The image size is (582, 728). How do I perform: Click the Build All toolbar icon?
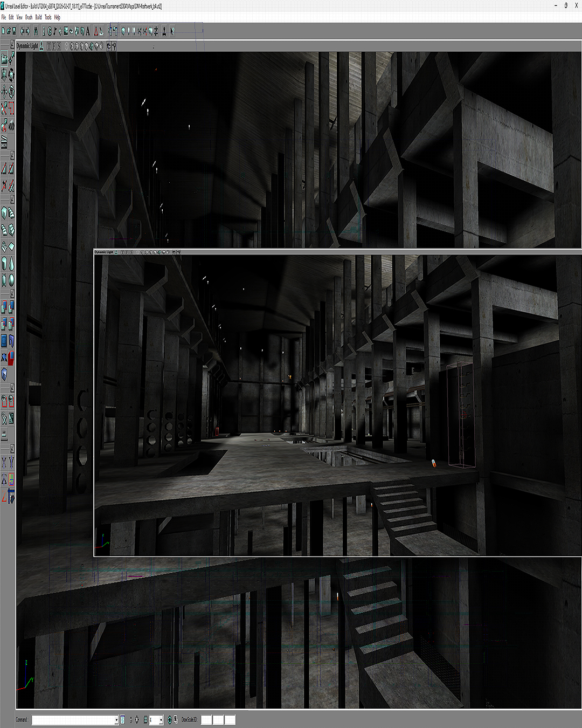(150, 31)
